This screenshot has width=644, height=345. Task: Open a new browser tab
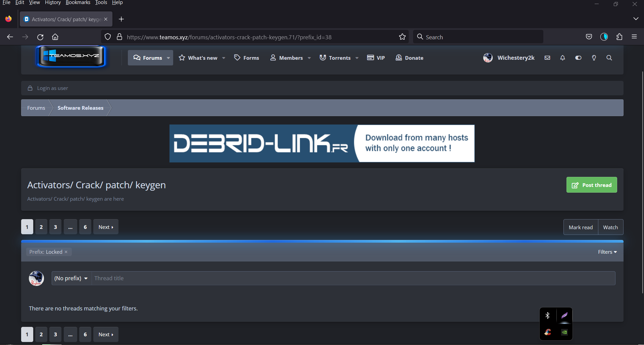[121, 19]
